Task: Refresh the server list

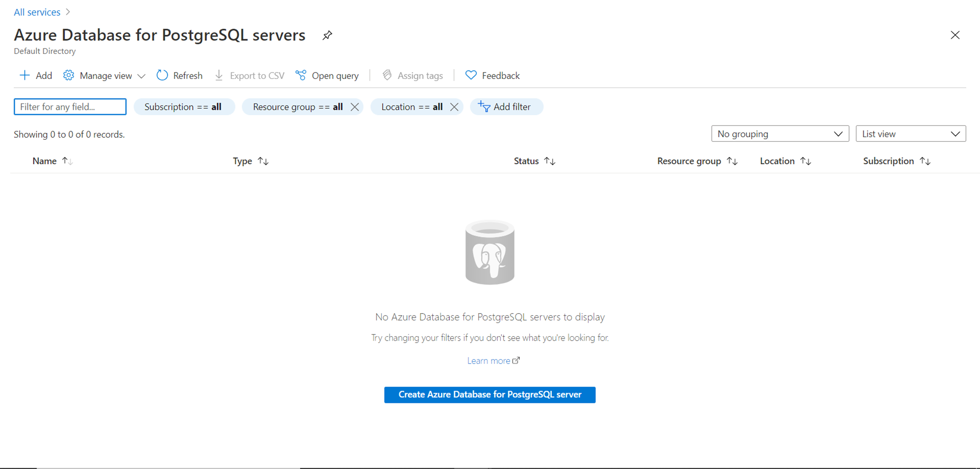Action: tap(179, 75)
